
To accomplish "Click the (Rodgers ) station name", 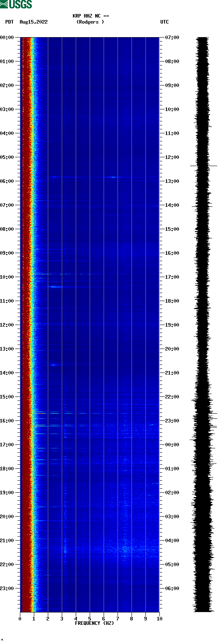I will pyautogui.click(x=90, y=22).
